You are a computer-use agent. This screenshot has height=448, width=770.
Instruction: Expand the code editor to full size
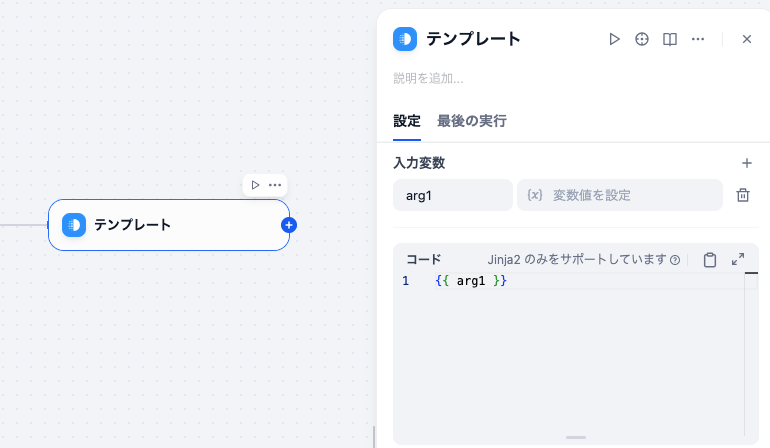(738, 259)
